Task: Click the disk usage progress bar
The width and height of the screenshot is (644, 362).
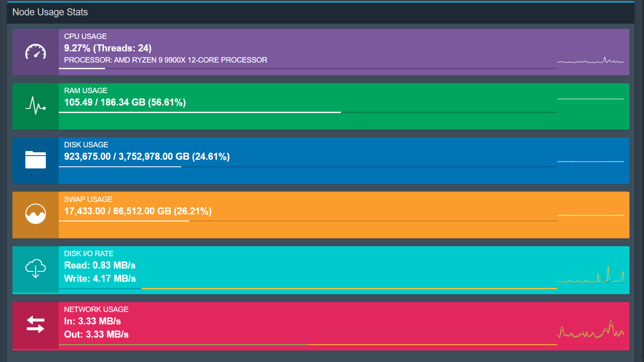Action: pos(308,167)
